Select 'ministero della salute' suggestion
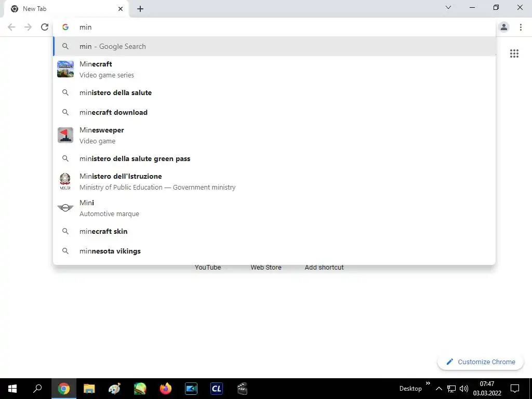Image resolution: width=532 pixels, height=399 pixels. tap(274, 92)
